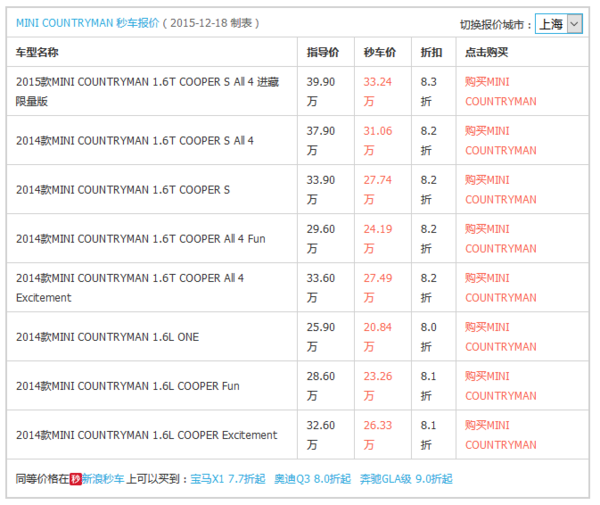This screenshot has height=505, width=600.
Task: Click the MINI COUNTRYMAN 秒车报价 title link
Action: tap(87, 23)
